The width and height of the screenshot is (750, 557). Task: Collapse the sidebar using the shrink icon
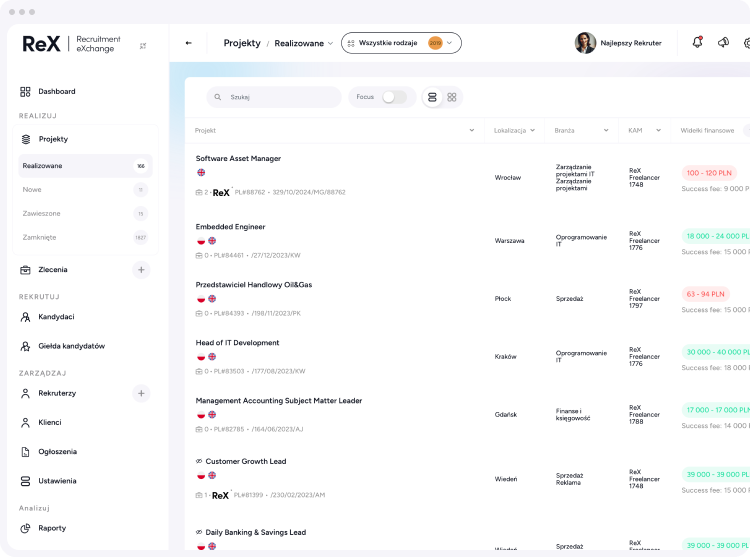[x=142, y=45]
